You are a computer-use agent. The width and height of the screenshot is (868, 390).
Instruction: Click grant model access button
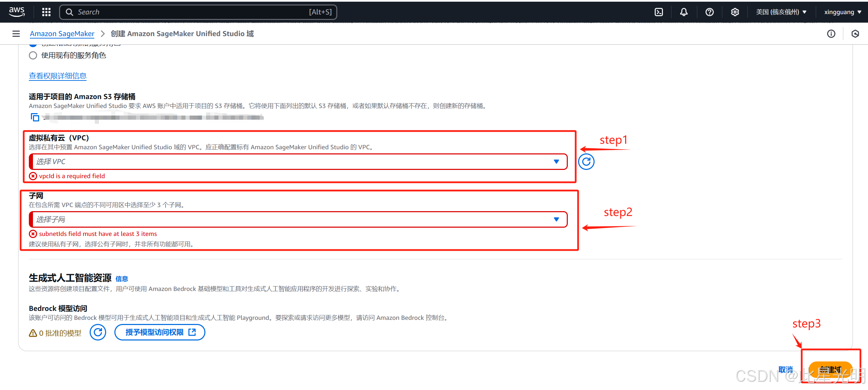[160, 332]
